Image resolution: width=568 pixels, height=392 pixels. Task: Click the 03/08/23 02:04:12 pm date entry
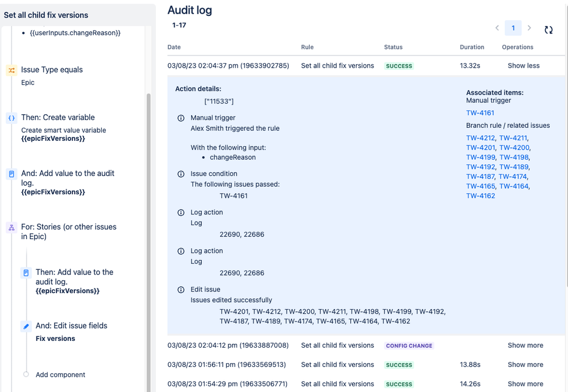228,345
